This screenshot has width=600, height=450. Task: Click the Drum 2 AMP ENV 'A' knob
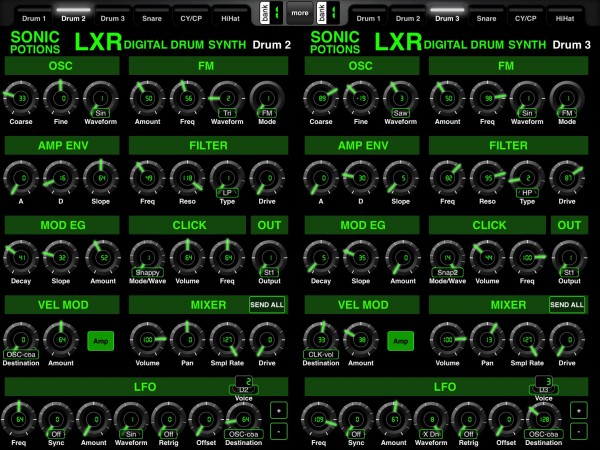(x=21, y=178)
